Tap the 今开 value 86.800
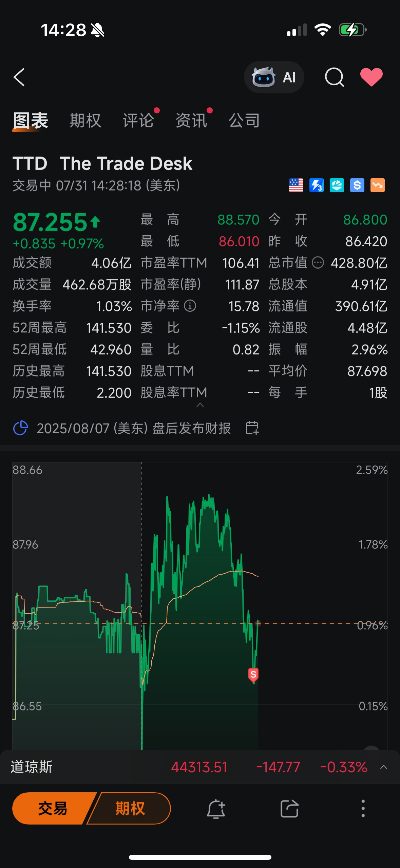 click(x=365, y=220)
